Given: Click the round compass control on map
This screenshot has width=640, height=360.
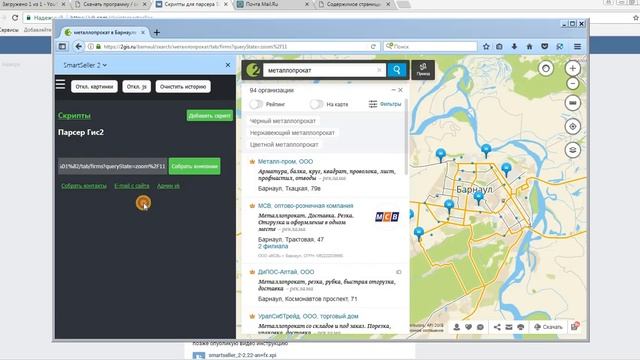Looking at the screenshot, I should point(546,68).
